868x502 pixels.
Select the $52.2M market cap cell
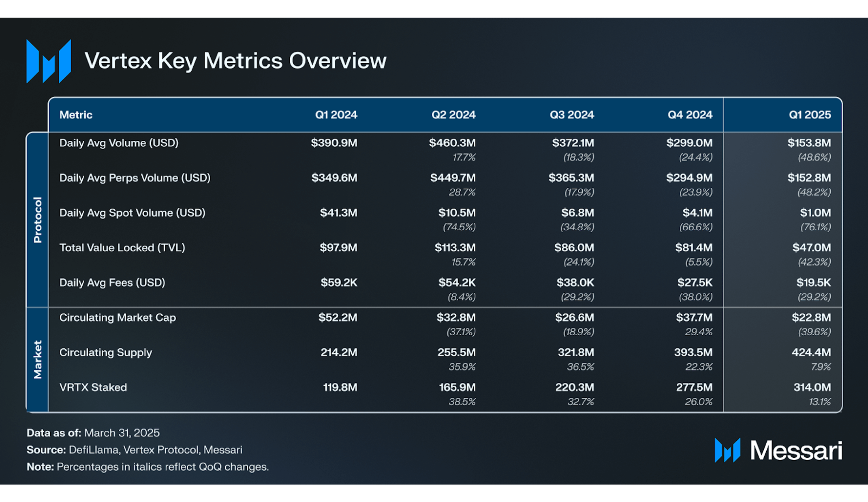pos(338,317)
